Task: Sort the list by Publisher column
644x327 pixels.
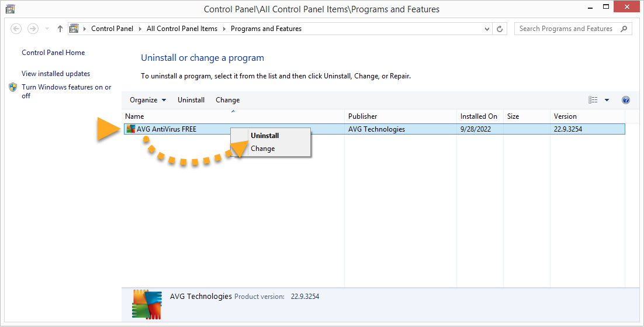Action: (363, 116)
